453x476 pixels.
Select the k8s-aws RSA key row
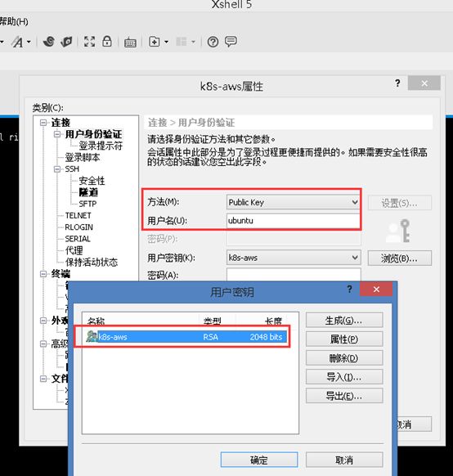pyautogui.click(x=186, y=337)
